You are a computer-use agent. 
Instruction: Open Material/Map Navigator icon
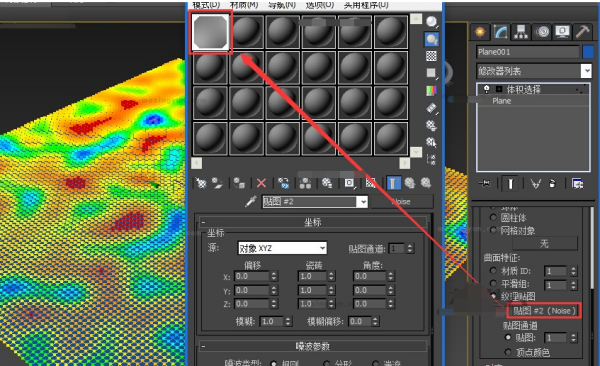click(x=431, y=159)
